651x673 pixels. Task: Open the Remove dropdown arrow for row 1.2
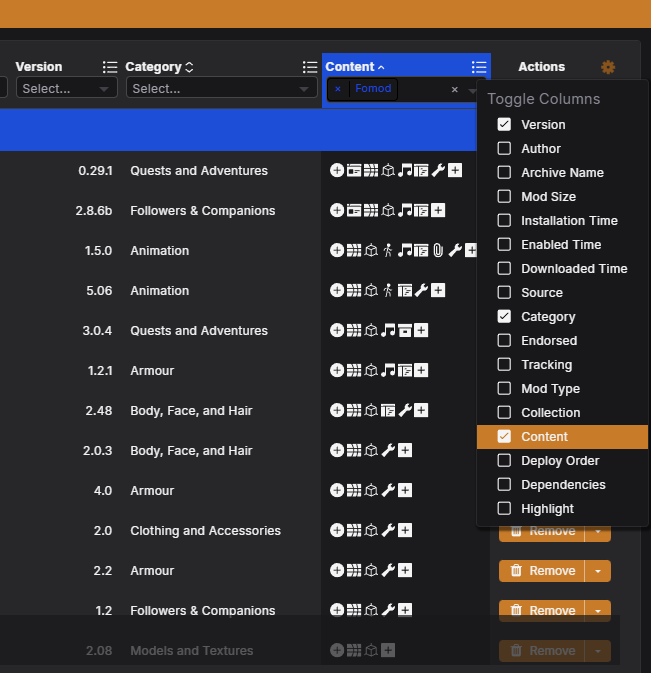click(598, 611)
